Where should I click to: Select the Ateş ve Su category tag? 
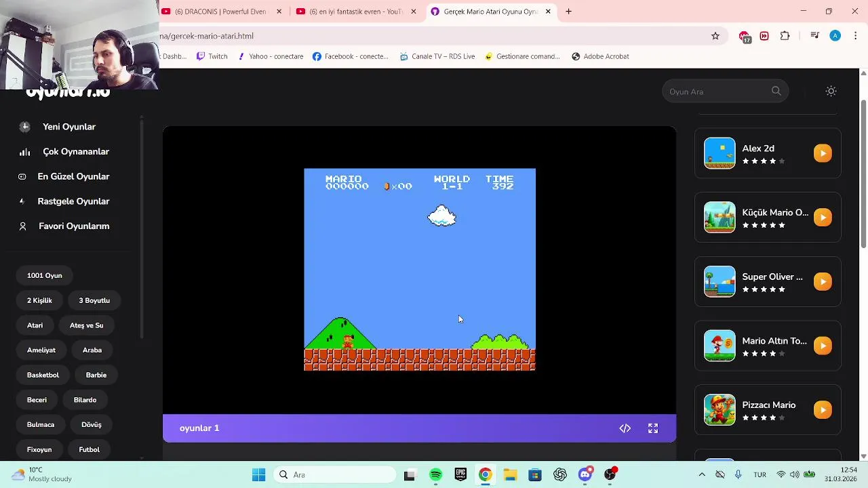[x=87, y=325]
